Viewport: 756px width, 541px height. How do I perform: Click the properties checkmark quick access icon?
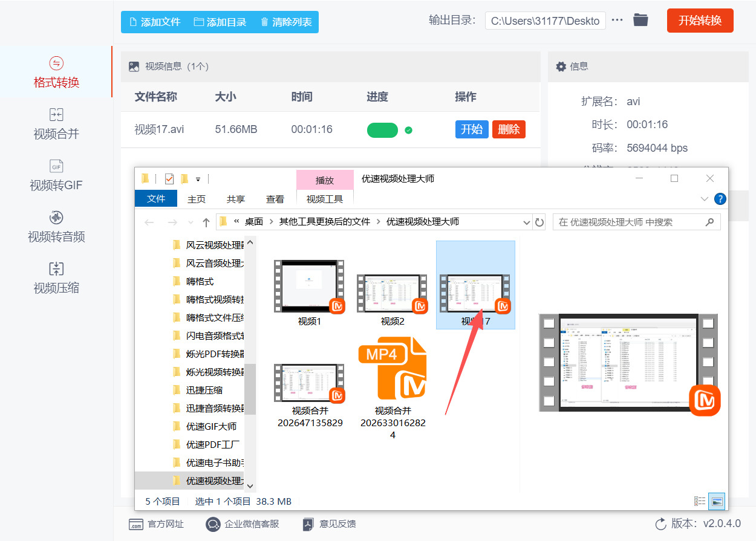point(169,179)
